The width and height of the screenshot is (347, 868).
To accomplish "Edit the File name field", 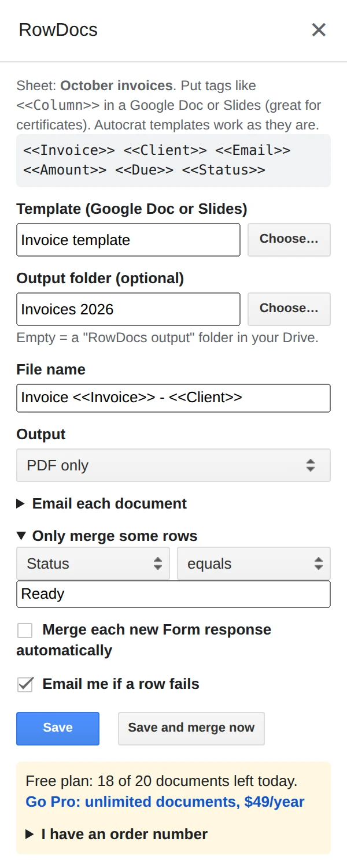I will (x=173, y=398).
